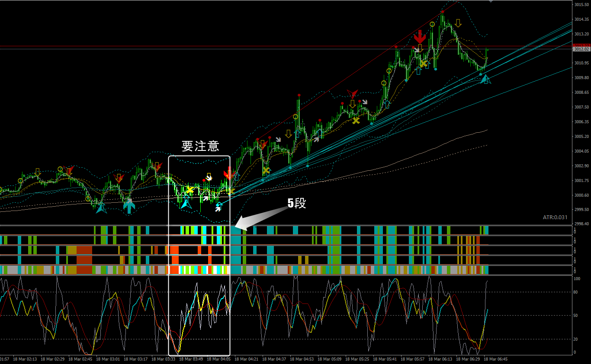Viewport: 591px width, 364px height.
Task: Click the teal up arrow at latest swing low
Action: point(485,79)
